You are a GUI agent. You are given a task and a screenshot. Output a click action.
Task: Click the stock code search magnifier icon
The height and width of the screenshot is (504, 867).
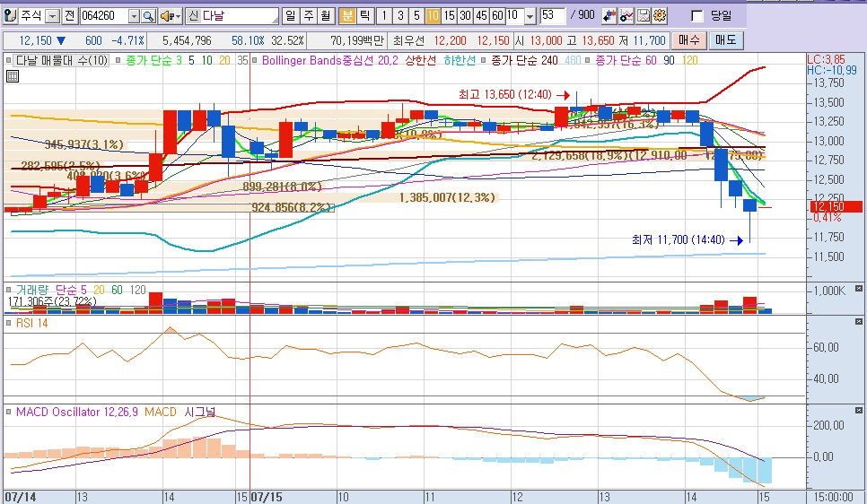click(148, 16)
